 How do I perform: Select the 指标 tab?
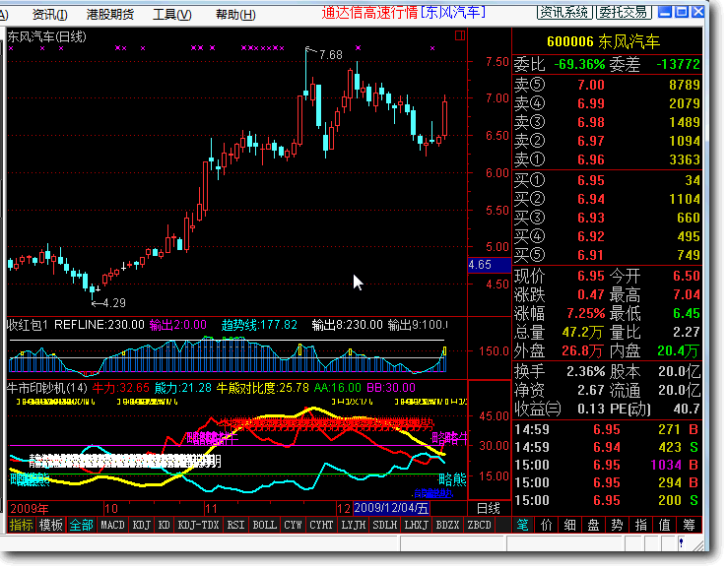point(22,525)
